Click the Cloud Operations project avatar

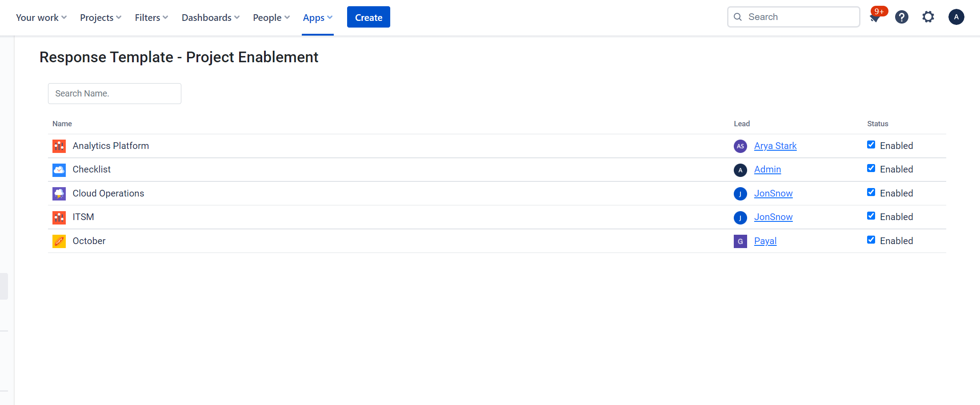point(58,193)
